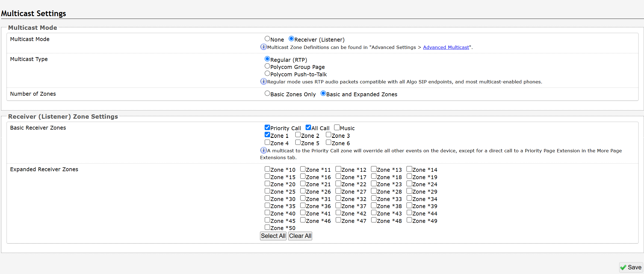Toggle the Zone *28 checkbox

click(x=374, y=191)
